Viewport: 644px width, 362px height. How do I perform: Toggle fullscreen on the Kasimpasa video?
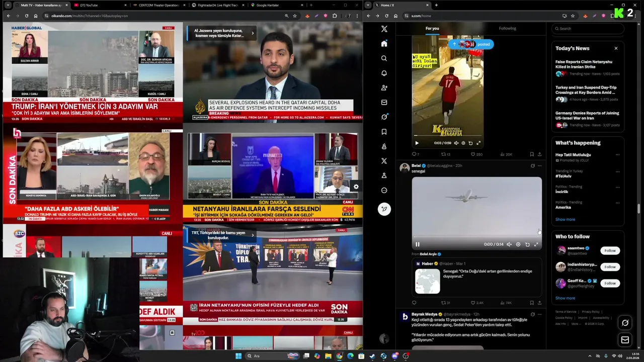478,143
